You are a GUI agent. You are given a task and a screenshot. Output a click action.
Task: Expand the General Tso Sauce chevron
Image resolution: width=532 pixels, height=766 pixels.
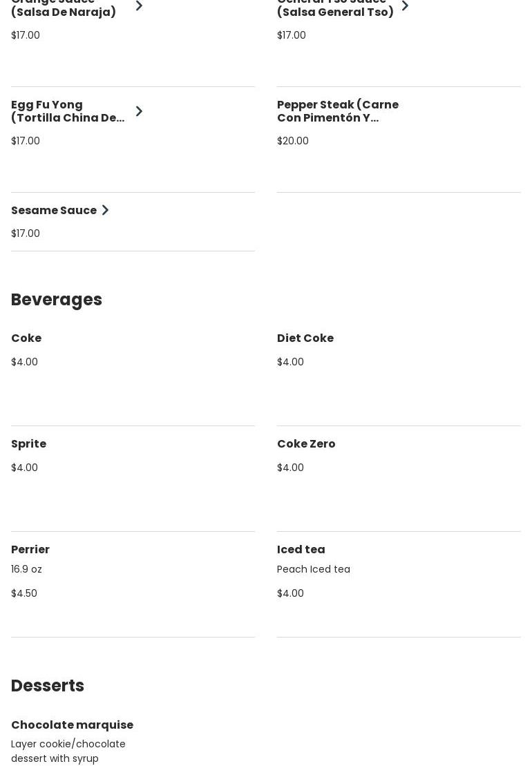click(x=405, y=6)
